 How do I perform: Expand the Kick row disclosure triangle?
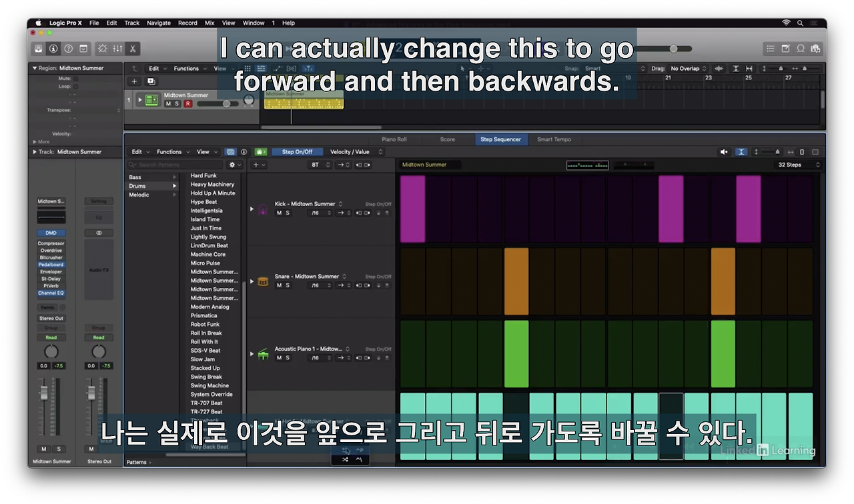[252, 209]
